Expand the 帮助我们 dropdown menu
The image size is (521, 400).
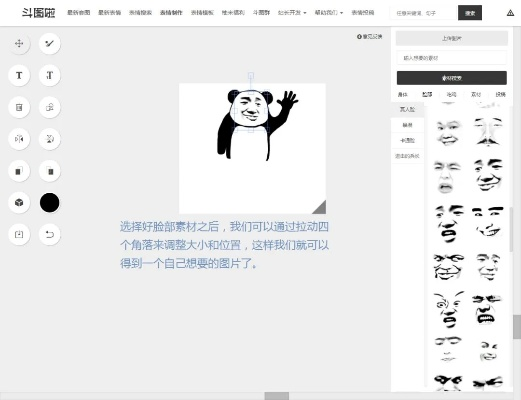tap(329, 13)
